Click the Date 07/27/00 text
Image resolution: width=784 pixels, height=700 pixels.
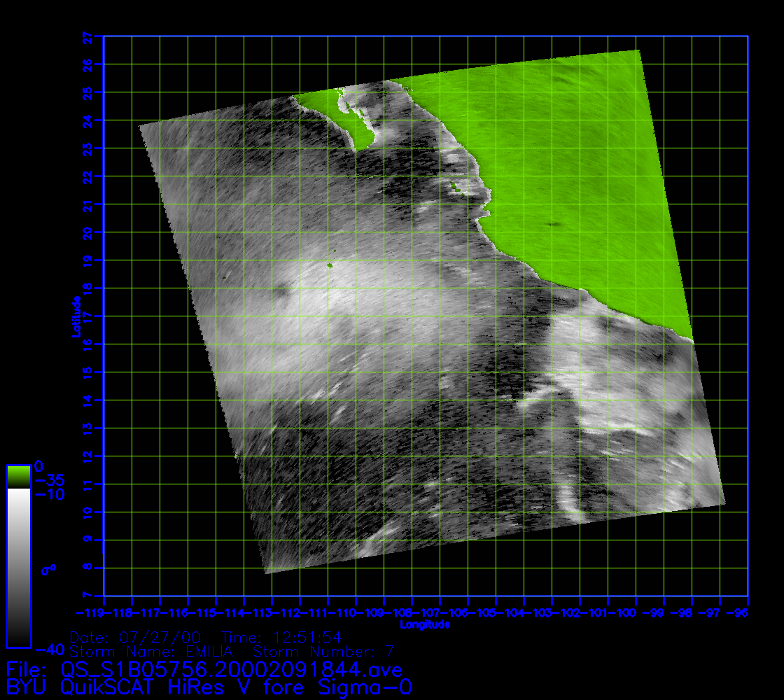click(136, 637)
